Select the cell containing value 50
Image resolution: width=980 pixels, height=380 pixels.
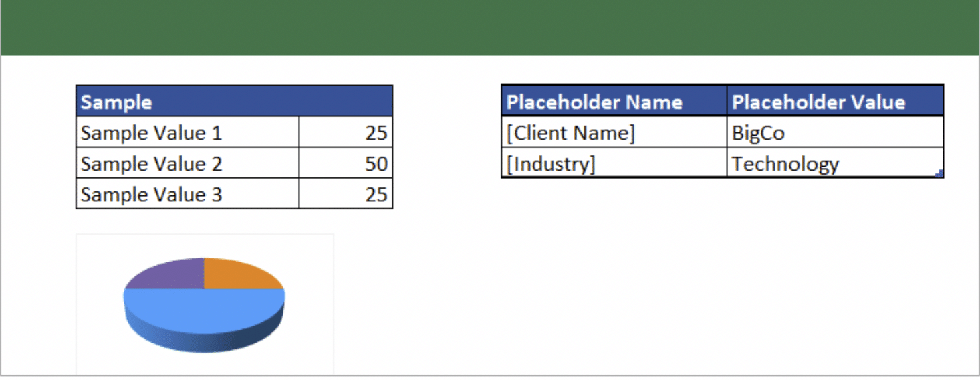(x=346, y=163)
